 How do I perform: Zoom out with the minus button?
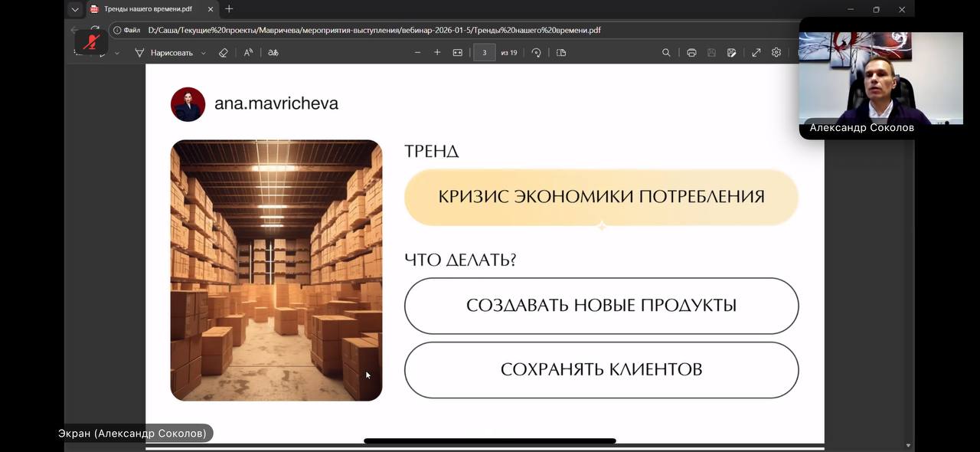coord(417,53)
